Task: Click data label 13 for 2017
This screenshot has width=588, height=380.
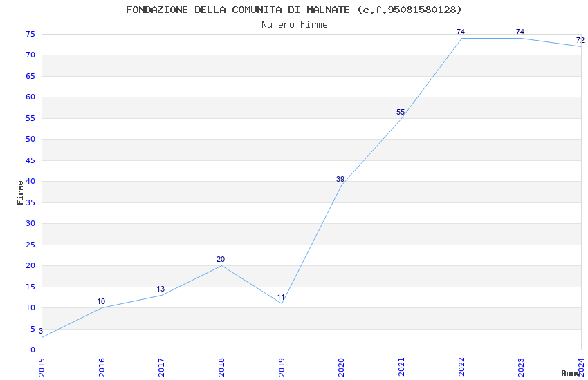Action: click(160, 289)
